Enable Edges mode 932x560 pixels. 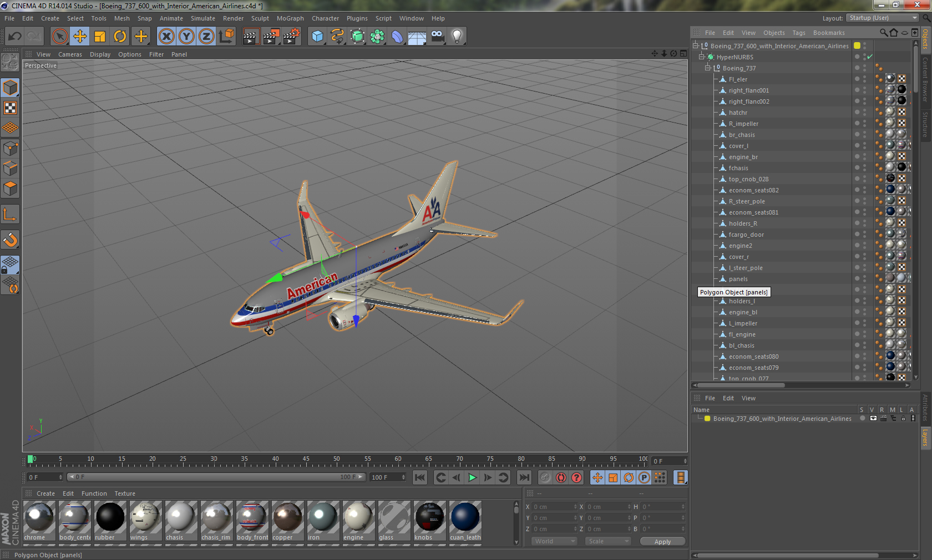coord(11,169)
